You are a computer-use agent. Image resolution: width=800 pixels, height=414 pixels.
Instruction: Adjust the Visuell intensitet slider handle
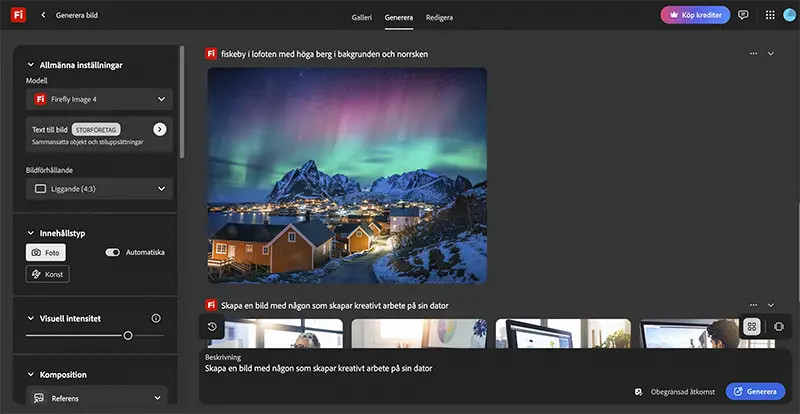128,335
